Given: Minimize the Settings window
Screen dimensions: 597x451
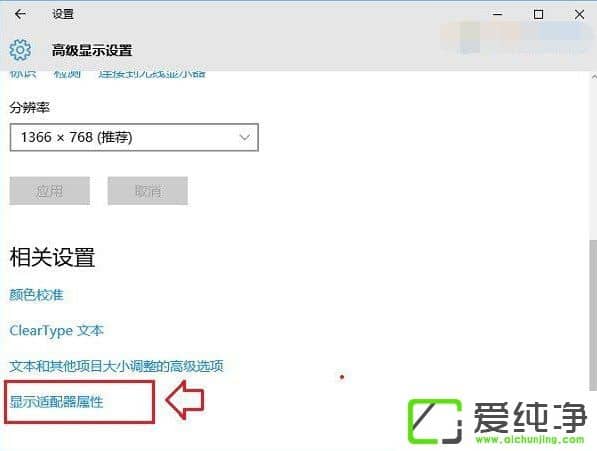Looking at the screenshot, I should 497,14.
